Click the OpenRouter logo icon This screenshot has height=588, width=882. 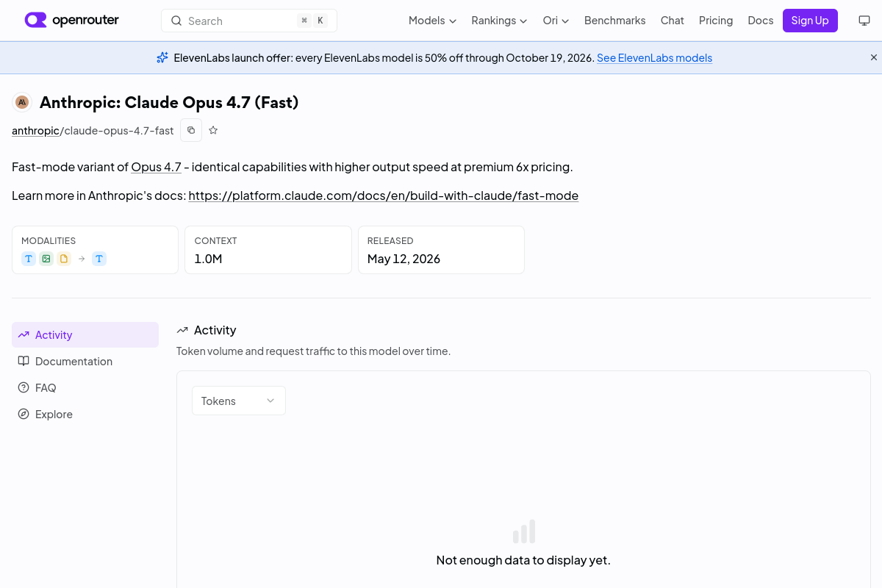click(x=35, y=21)
